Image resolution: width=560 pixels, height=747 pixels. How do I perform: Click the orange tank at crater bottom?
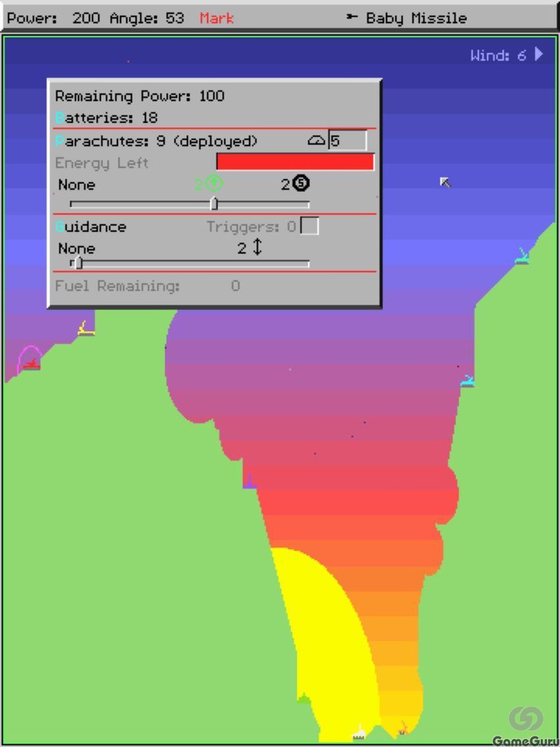(x=403, y=729)
